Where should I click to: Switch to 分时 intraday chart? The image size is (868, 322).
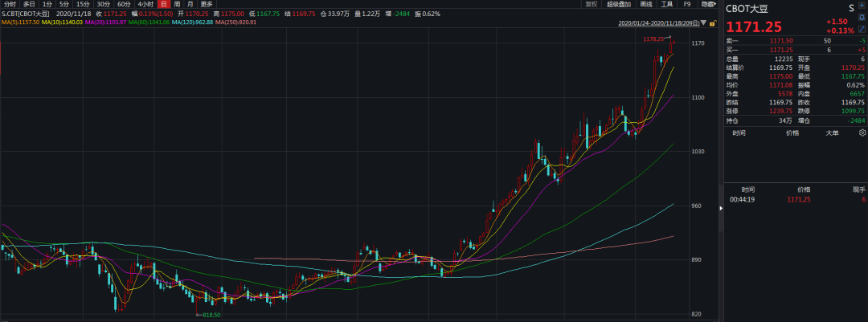tap(10, 5)
